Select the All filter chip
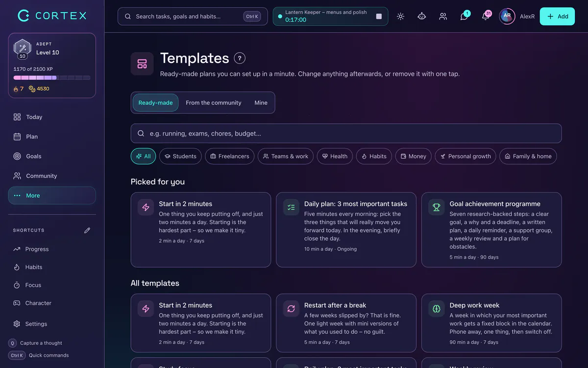588x368 pixels. point(144,156)
